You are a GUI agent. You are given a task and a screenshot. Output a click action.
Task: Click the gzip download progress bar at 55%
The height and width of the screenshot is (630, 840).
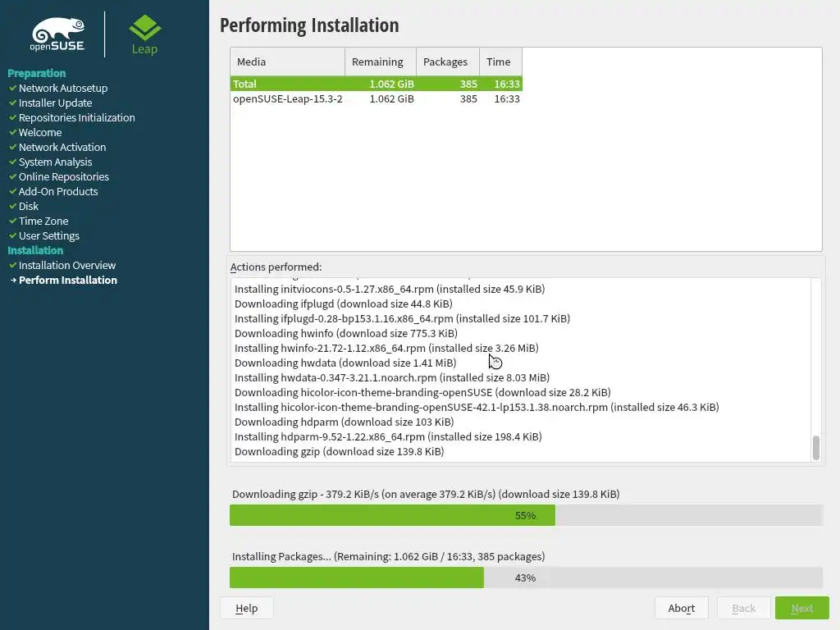click(x=526, y=515)
